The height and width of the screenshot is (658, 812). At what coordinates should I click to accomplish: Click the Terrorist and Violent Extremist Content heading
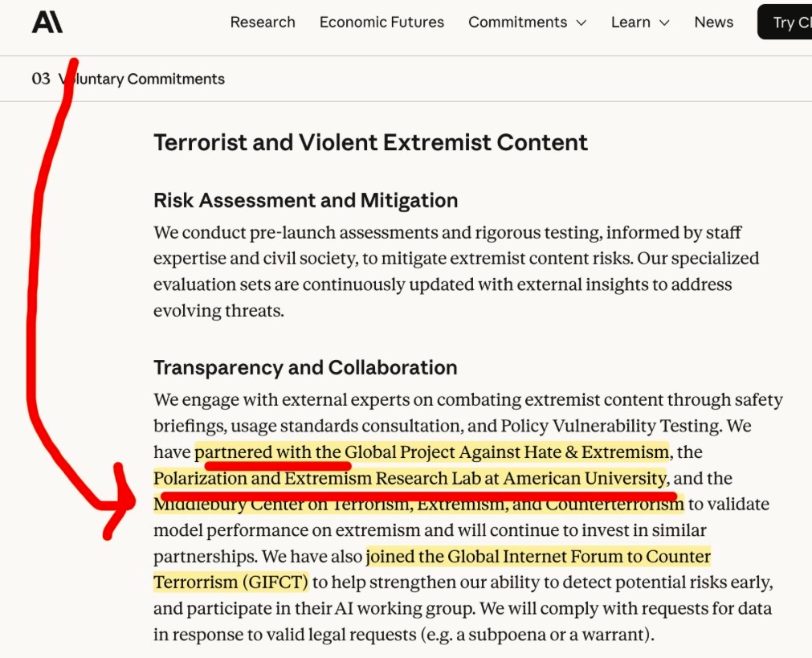point(371,142)
